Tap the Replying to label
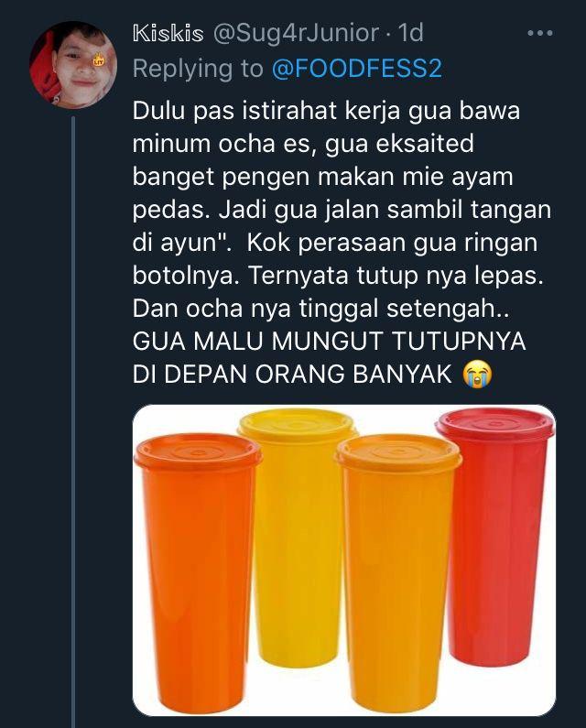This screenshot has width=586, height=728. (x=198, y=70)
